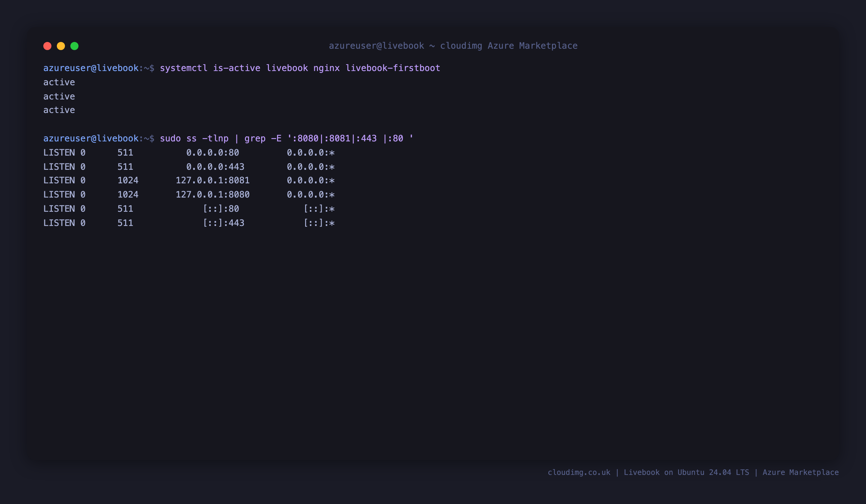
Task: Click the terminal title 'azureuser@livebook ~ cloudimg Azure Marketplace'
Action: [453, 46]
